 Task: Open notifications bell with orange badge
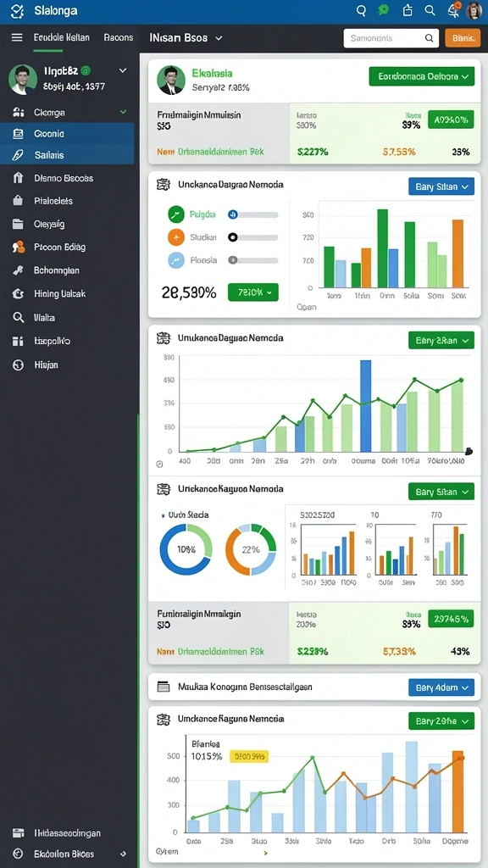(453, 9)
